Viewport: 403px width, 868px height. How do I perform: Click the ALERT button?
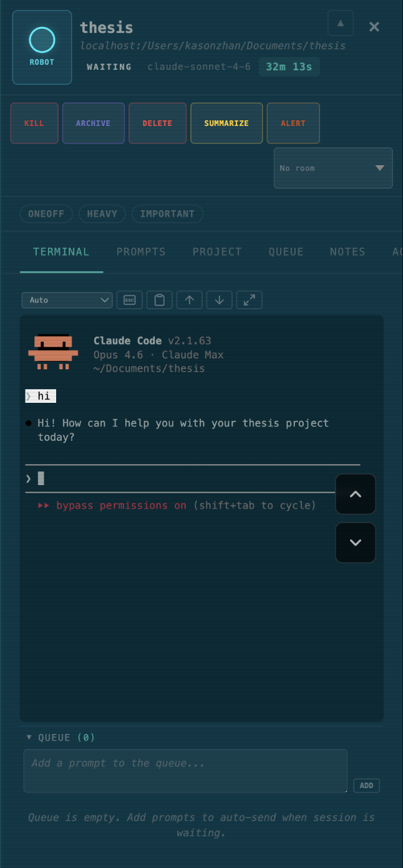point(293,123)
